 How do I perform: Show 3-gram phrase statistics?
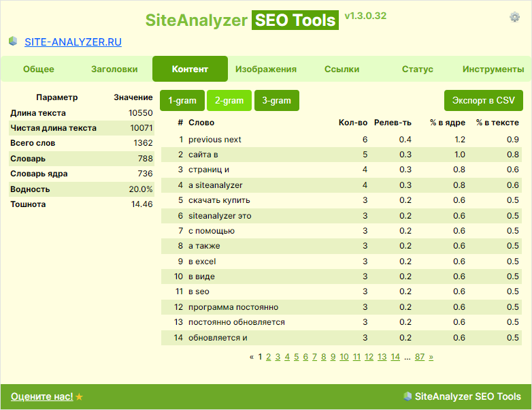(x=276, y=101)
